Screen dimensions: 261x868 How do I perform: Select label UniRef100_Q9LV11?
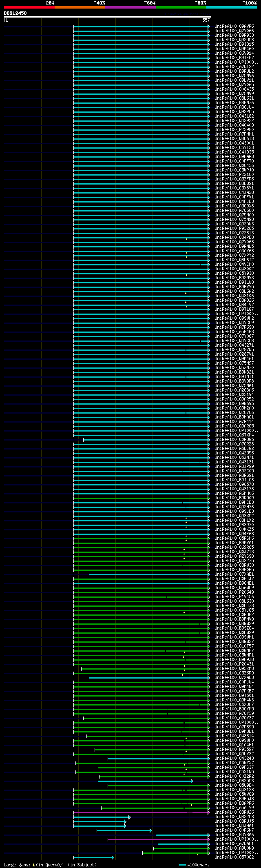coord(234,80)
